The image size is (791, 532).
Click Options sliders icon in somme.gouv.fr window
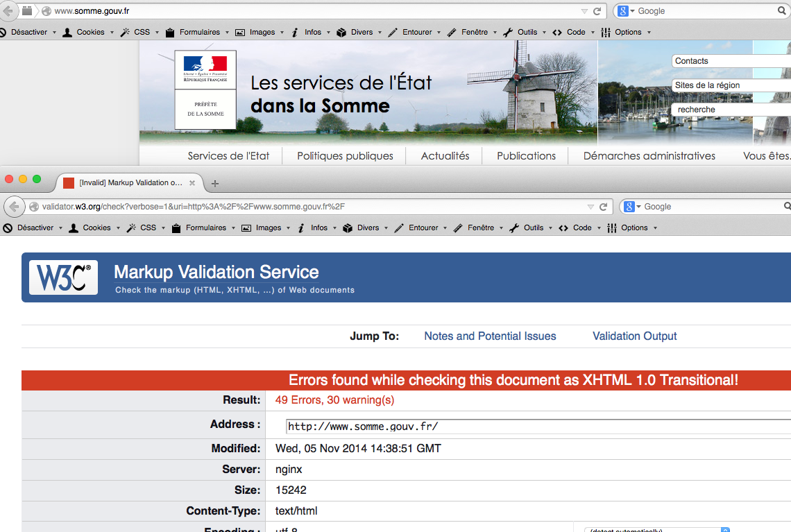coord(606,33)
